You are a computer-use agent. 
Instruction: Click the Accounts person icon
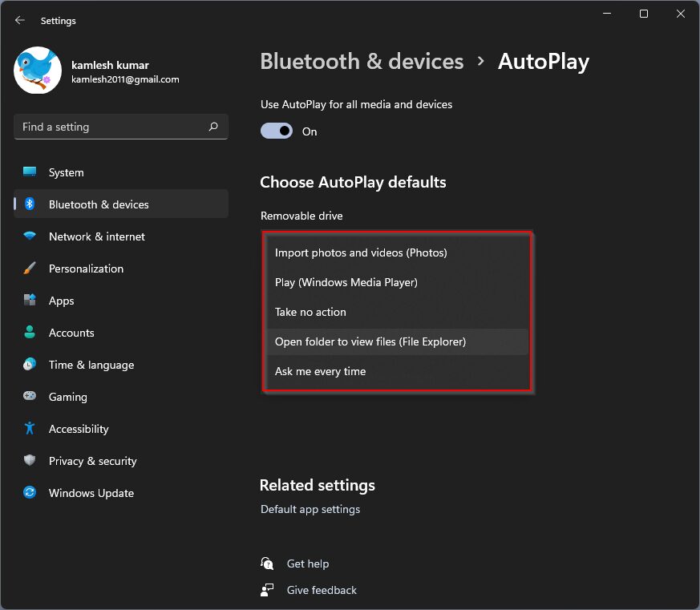click(x=30, y=332)
